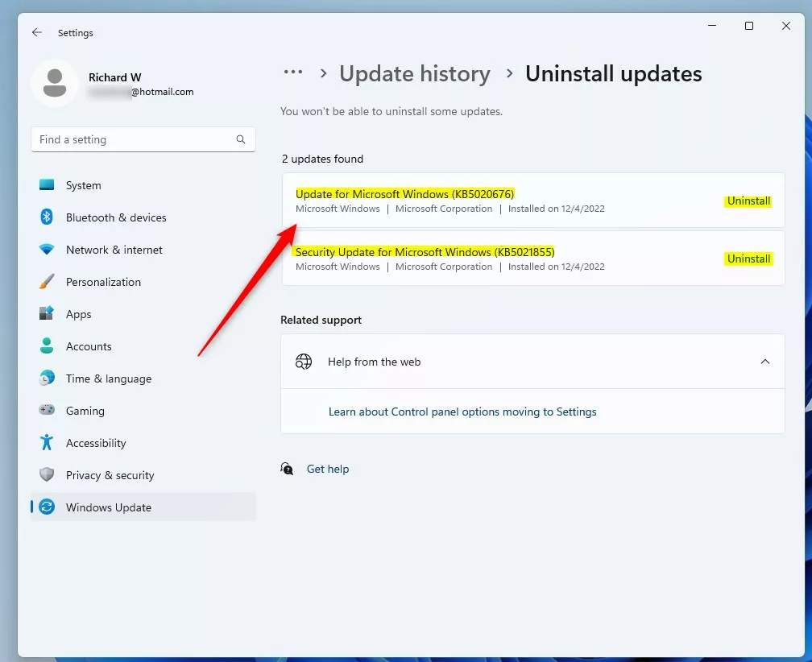Close the Settings window
The image size is (812, 662).
(785, 25)
